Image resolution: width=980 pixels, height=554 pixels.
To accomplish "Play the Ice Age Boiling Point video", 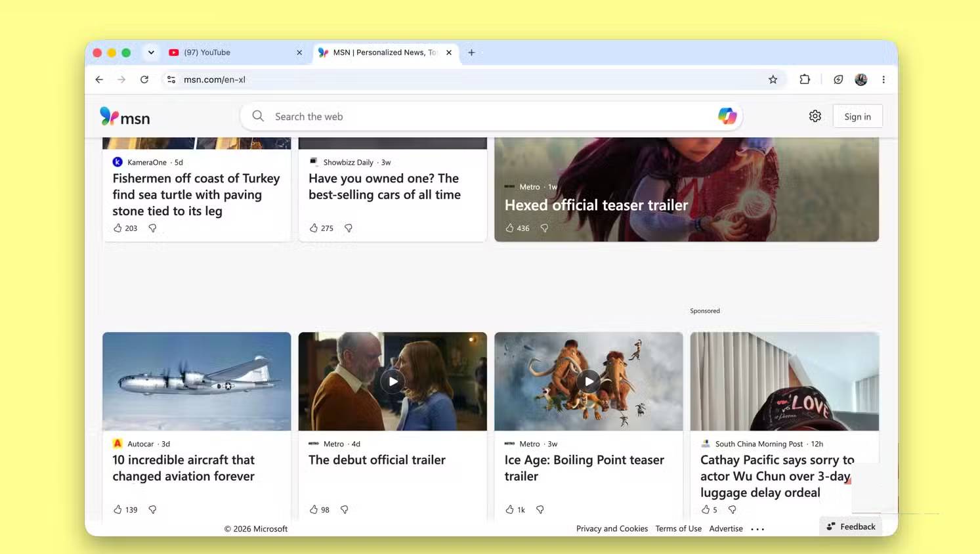I will [589, 381].
